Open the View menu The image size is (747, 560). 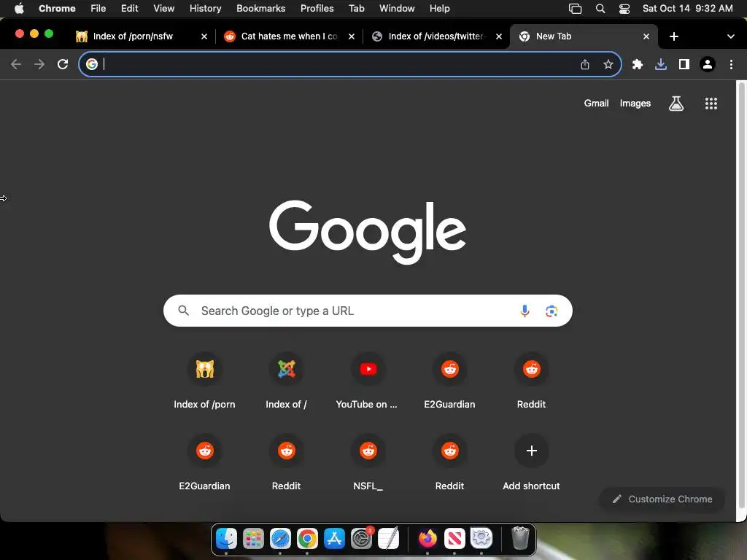tap(163, 9)
